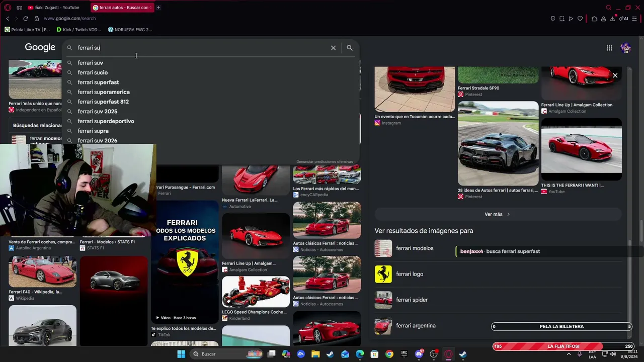Screen dimensions: 644x362
Task: Launch Google Chrome from the taskbar
Action: [x=389, y=354]
